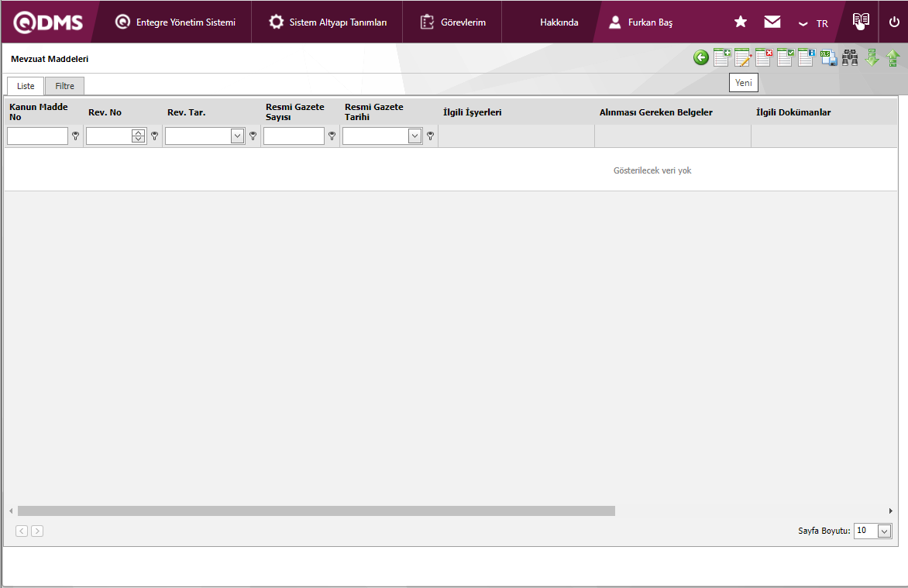Click the Gösterilecek veri yok message

652,170
